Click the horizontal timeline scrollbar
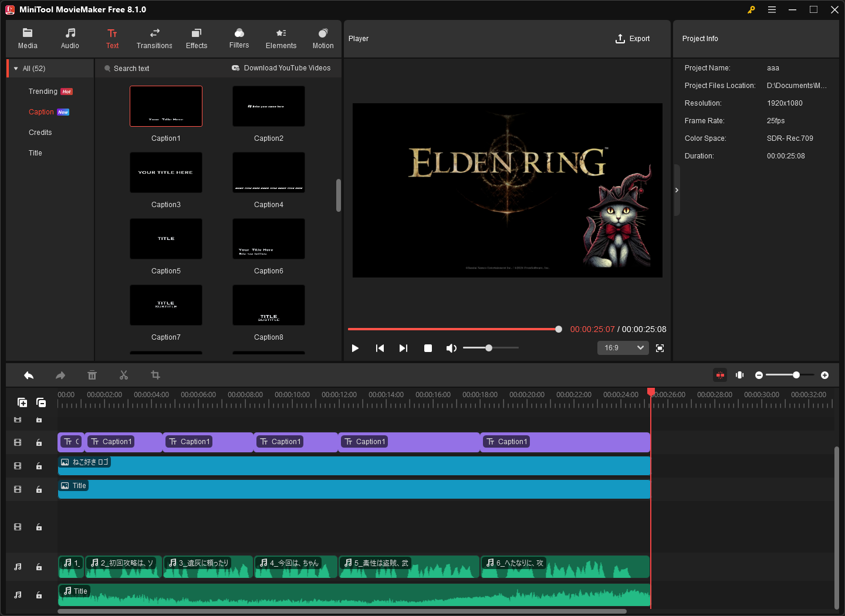Viewport: 845px width, 616px height. 342,611
